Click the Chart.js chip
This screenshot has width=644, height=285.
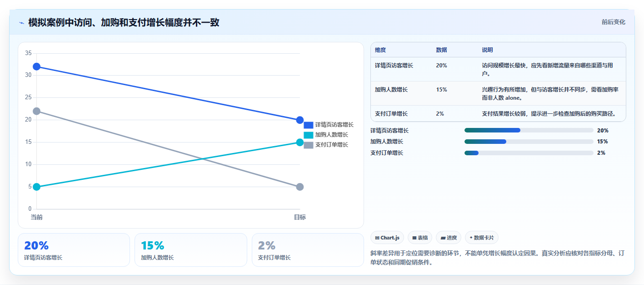coord(387,238)
